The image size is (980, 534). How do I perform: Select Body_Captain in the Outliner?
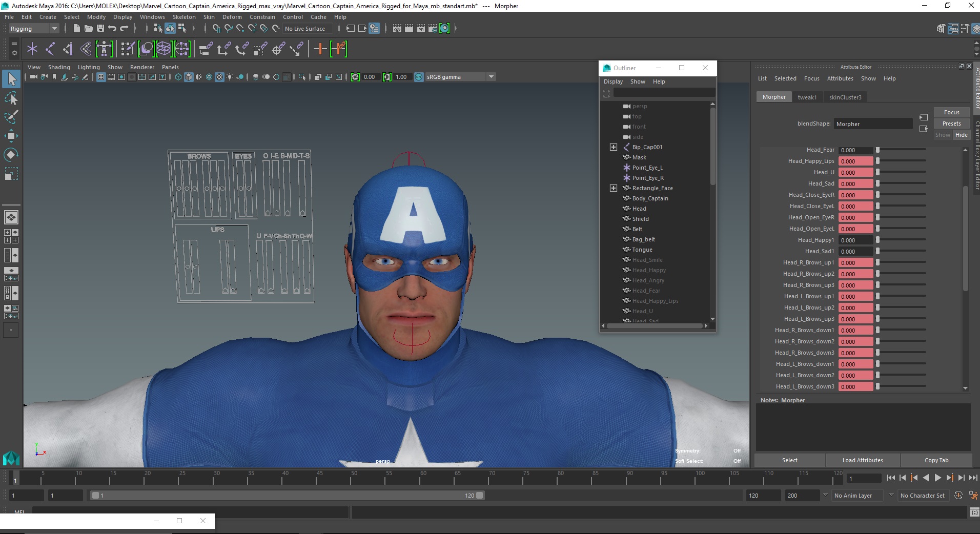click(650, 198)
